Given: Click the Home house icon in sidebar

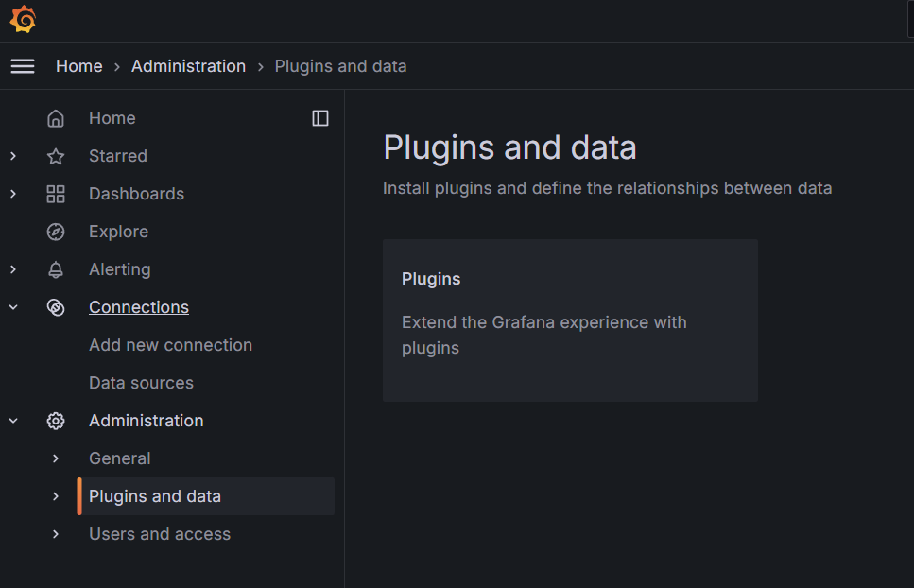Looking at the screenshot, I should [56, 118].
